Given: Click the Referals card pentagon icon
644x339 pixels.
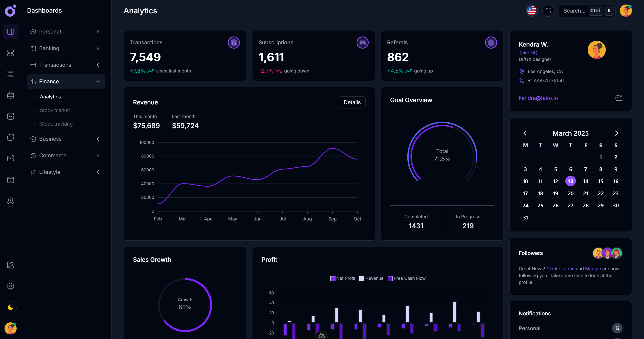Looking at the screenshot, I should click(491, 43).
